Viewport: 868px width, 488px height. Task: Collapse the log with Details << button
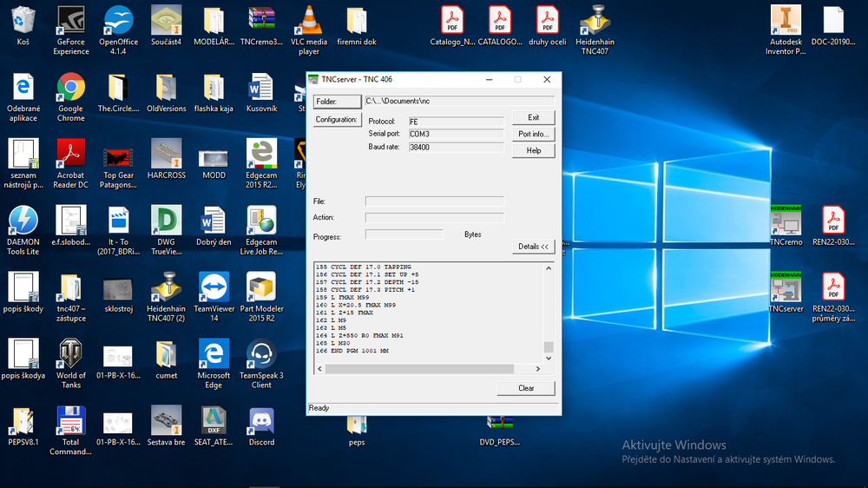click(533, 247)
